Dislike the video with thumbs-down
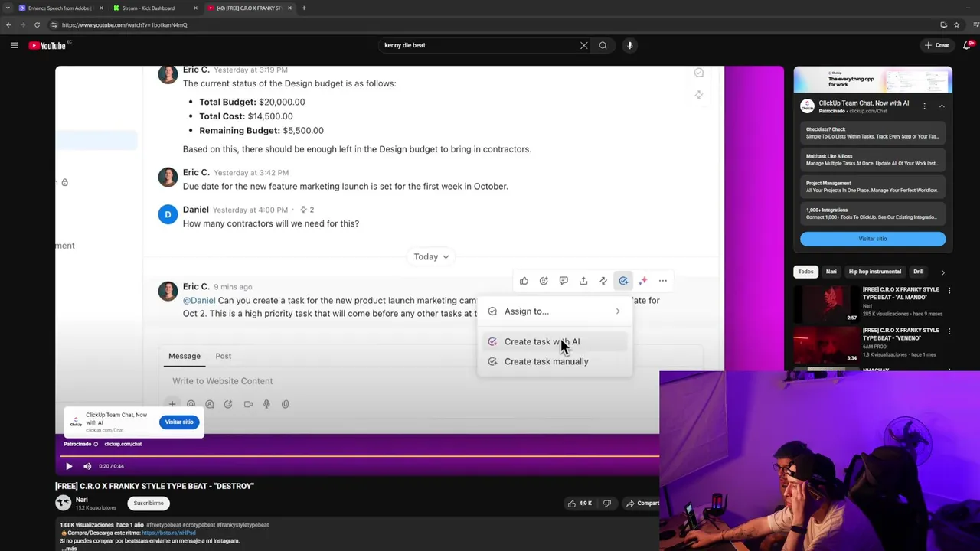This screenshot has width=980, height=551. [607, 504]
